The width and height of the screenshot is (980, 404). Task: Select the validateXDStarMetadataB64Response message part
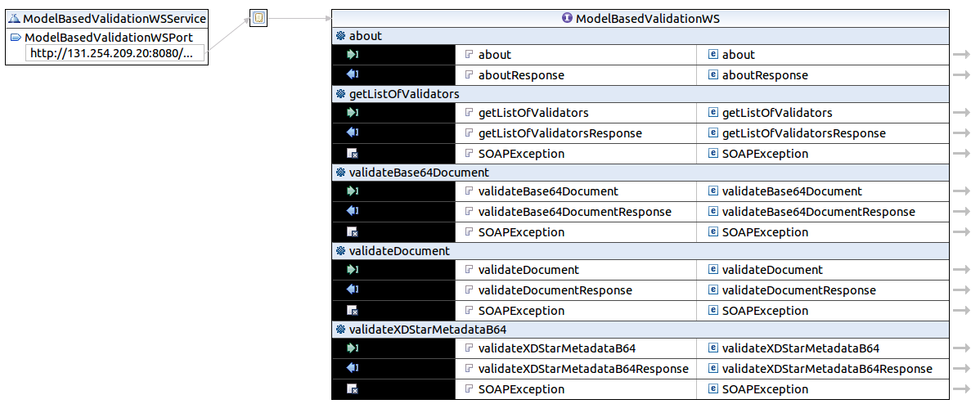coord(583,369)
